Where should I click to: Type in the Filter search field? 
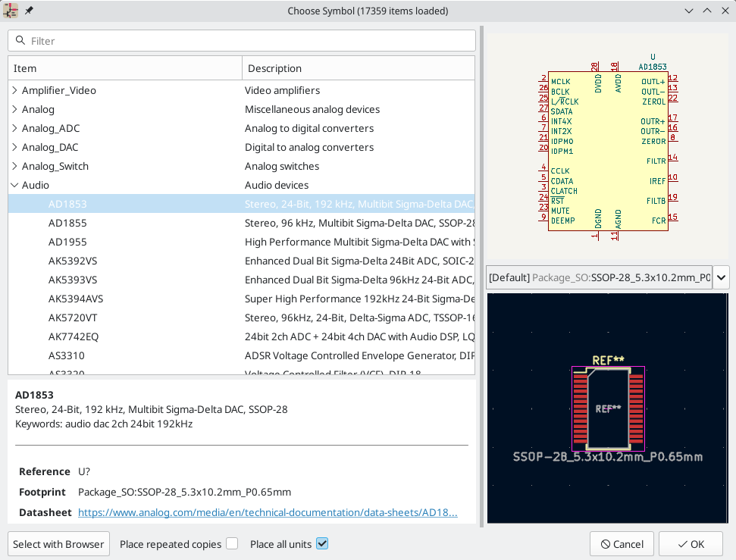[250, 41]
